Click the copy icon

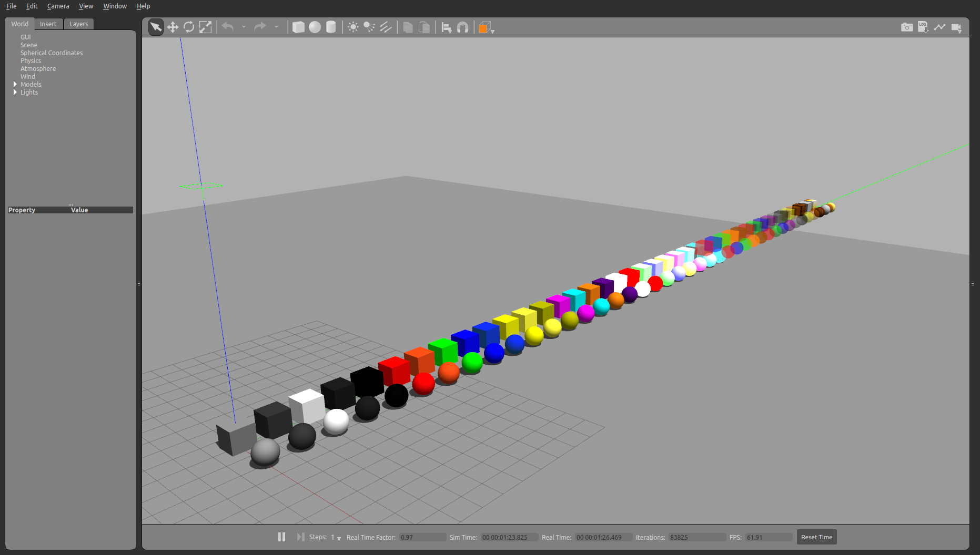[x=408, y=27]
